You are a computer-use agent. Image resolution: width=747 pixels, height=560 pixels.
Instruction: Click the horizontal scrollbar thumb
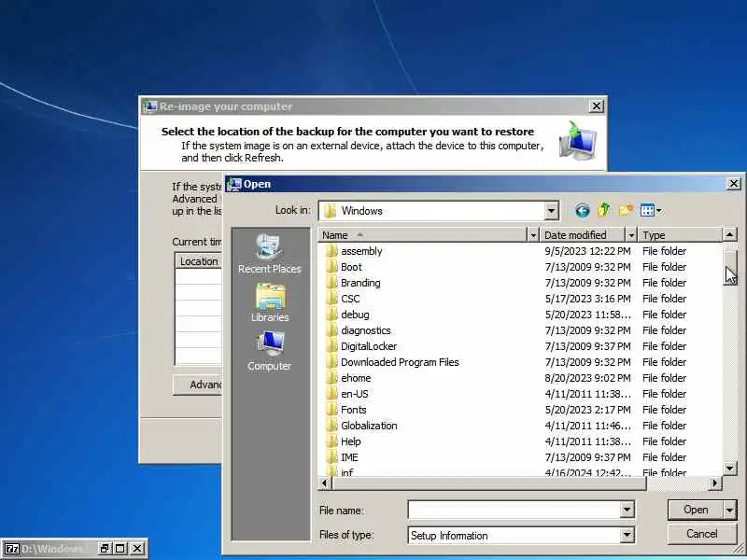point(489,483)
